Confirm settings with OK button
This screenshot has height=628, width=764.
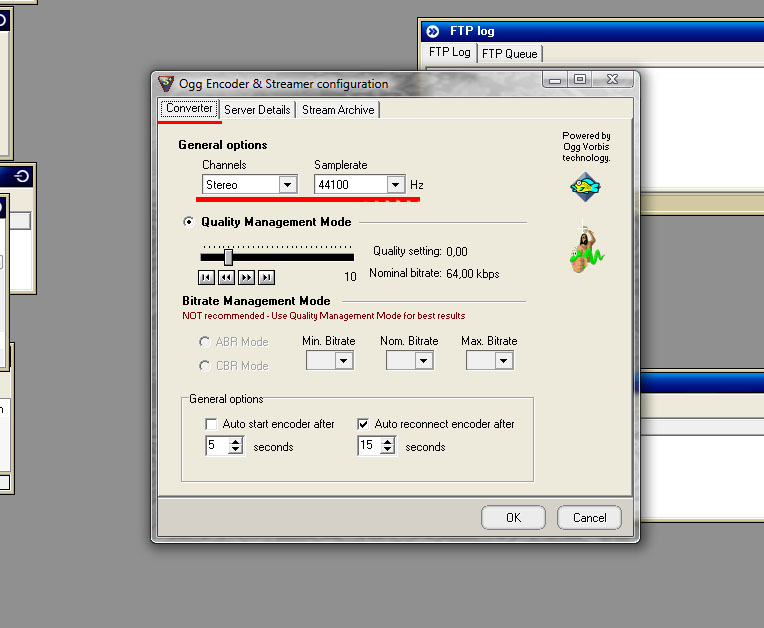513,517
